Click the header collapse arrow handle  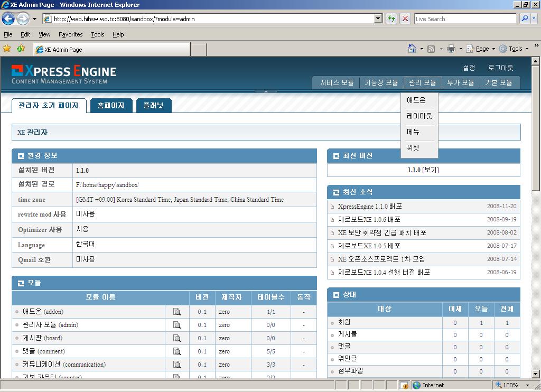(266, 91)
